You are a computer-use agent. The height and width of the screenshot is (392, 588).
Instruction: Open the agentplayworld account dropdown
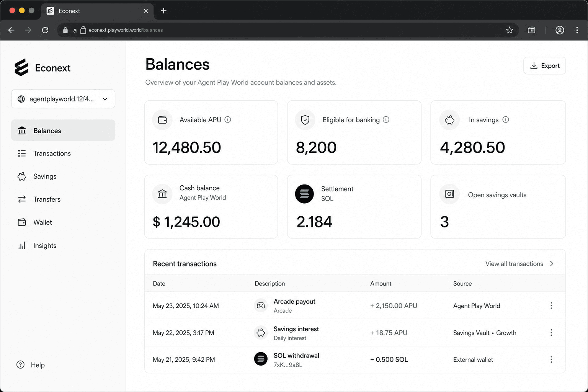pyautogui.click(x=63, y=99)
